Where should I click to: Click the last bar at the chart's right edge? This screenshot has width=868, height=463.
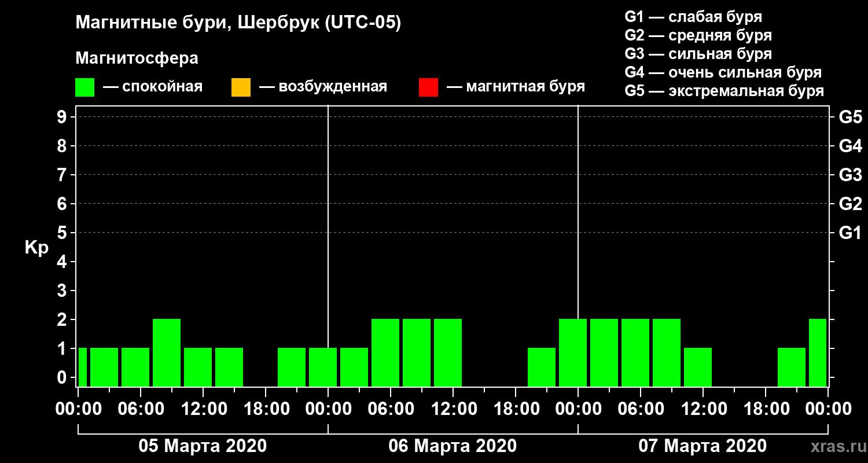click(x=818, y=352)
